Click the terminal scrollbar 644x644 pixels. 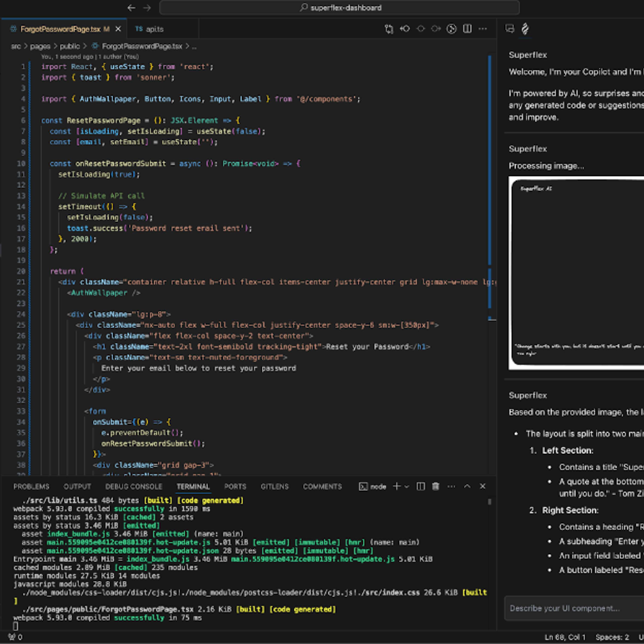click(490, 502)
